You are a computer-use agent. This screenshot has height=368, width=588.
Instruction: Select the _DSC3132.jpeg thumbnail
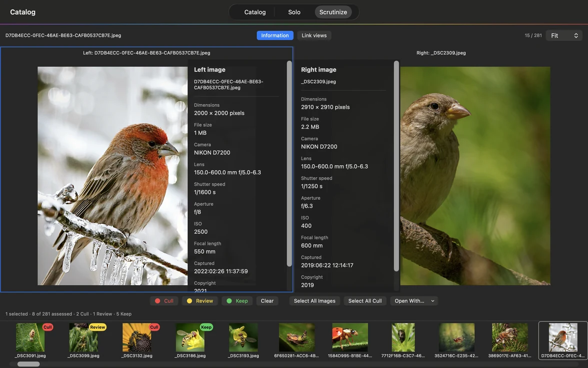[137, 337]
